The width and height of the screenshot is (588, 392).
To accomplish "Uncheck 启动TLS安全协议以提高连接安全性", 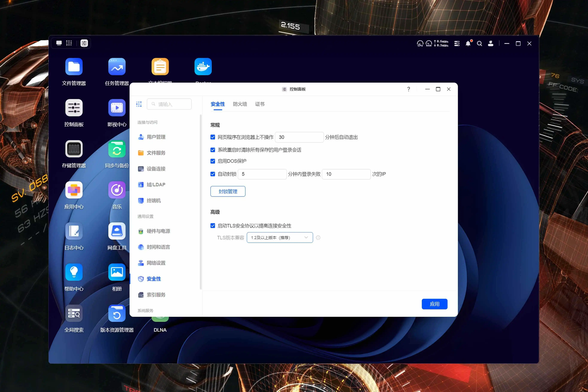I will (213, 225).
